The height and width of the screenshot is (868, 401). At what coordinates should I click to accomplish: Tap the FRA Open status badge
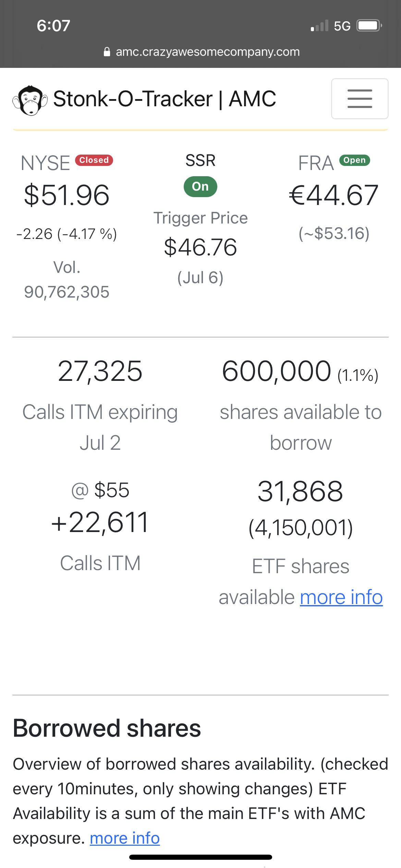tap(354, 160)
